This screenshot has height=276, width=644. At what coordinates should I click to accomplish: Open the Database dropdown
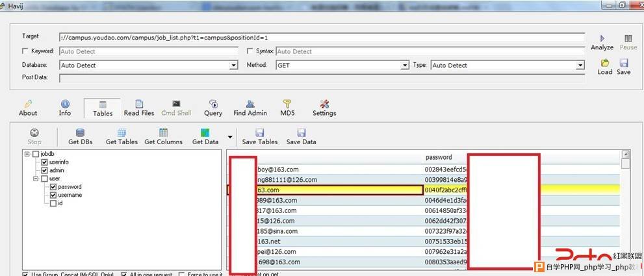pyautogui.click(x=234, y=66)
